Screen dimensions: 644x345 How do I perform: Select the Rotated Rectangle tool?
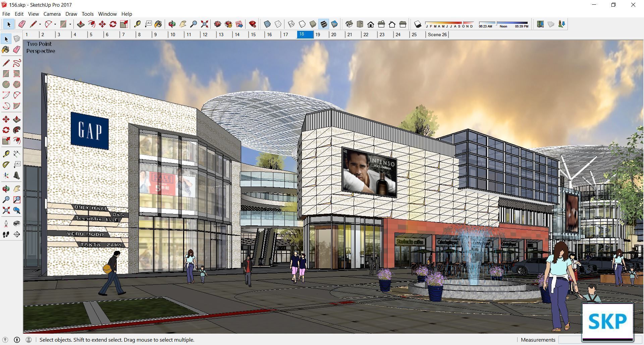point(17,74)
